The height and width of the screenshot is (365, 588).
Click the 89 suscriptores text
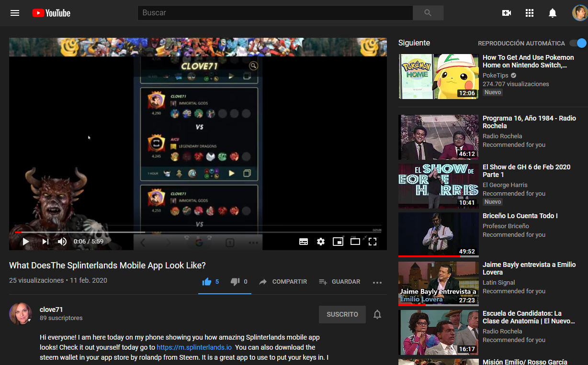click(61, 318)
